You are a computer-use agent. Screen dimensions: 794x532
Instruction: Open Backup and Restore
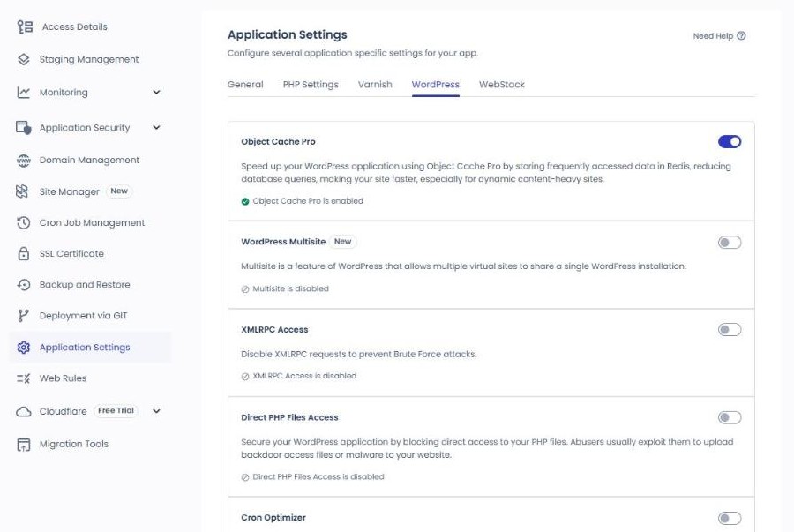click(x=85, y=284)
